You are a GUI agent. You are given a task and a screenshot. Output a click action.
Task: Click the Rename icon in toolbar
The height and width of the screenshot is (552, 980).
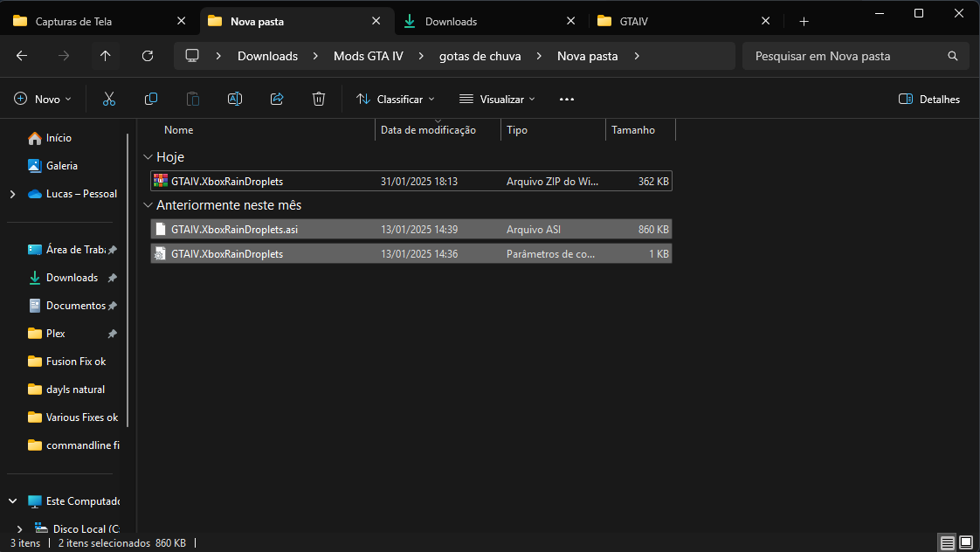(x=234, y=99)
